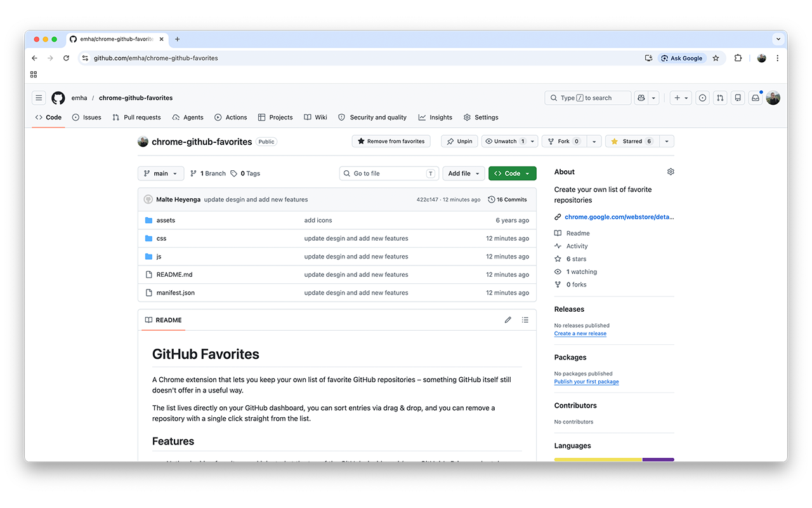Open the main branch selector dropdown
The height and width of the screenshot is (508, 812).
160,173
